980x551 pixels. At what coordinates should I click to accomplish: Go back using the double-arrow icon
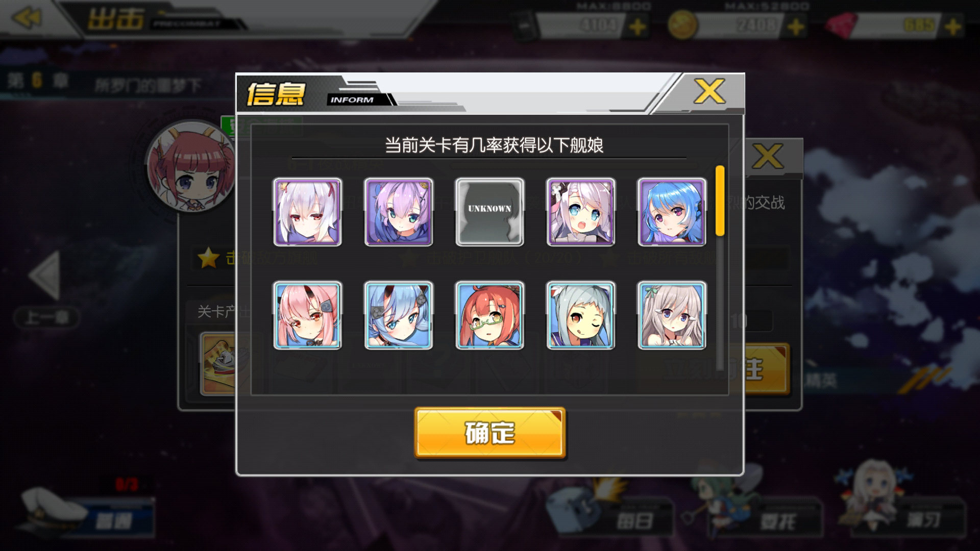27,18
